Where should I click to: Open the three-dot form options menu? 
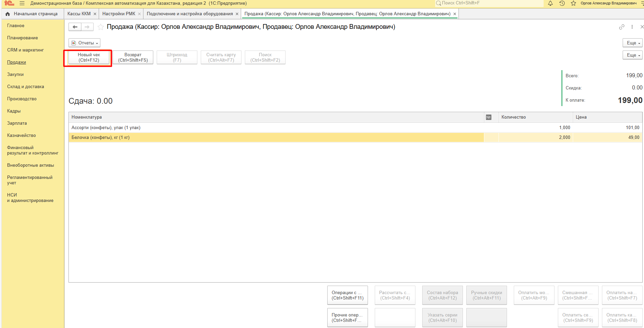pyautogui.click(x=632, y=27)
